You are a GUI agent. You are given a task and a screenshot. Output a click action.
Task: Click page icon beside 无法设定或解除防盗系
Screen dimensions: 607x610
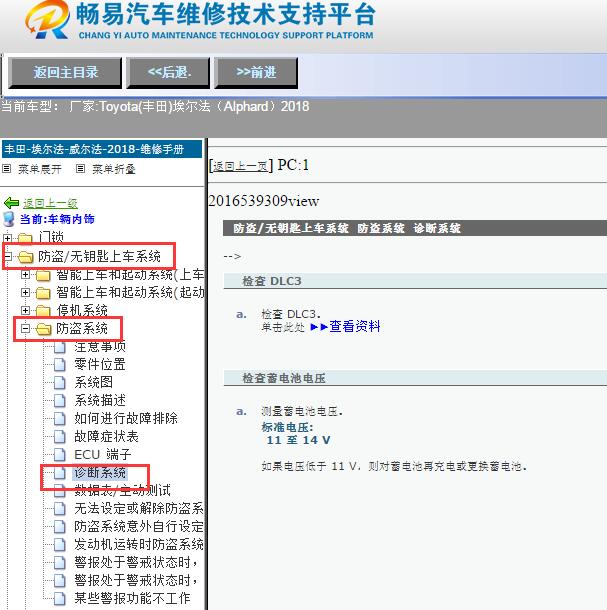60,508
